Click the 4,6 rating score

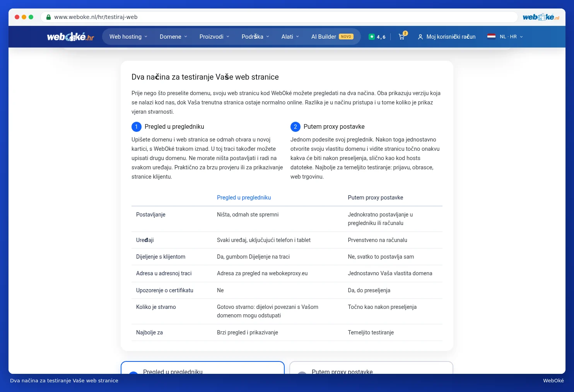pos(381,37)
